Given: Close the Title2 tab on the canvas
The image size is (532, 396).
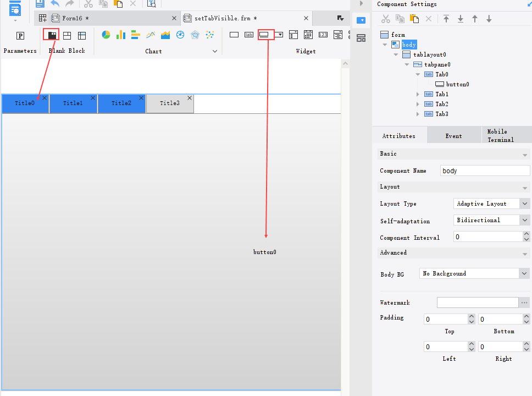Looking at the screenshot, I should [x=141, y=98].
